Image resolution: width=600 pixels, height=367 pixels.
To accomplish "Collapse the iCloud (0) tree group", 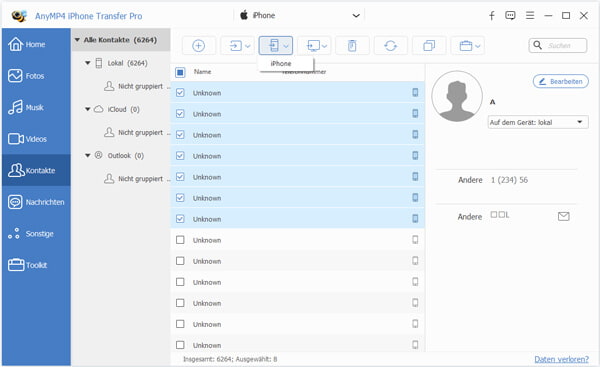I will tap(88, 109).
